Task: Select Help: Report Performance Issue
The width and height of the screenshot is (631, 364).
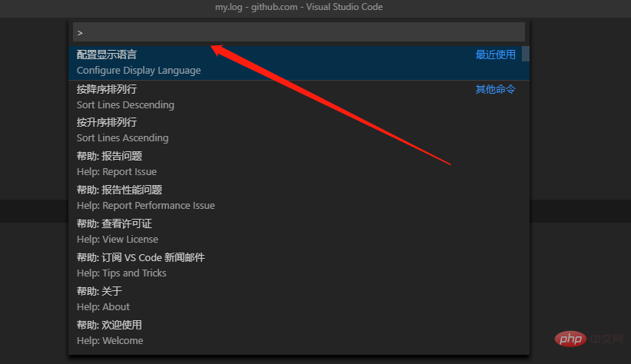Action: [x=299, y=198]
